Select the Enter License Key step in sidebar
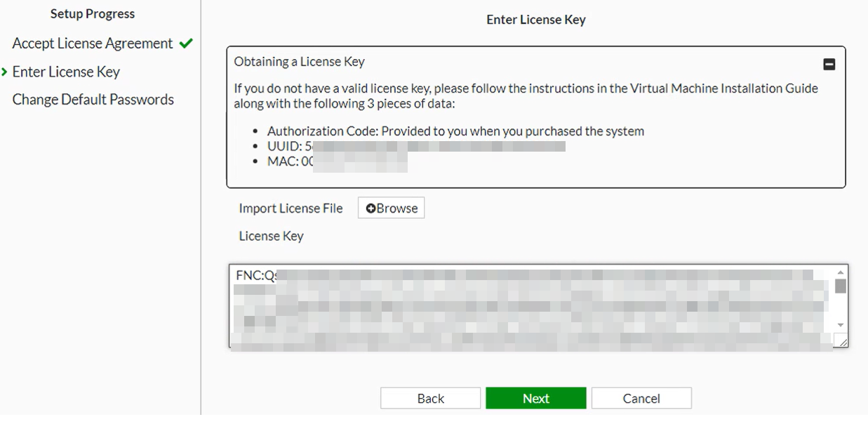868x424 pixels. pos(66,72)
